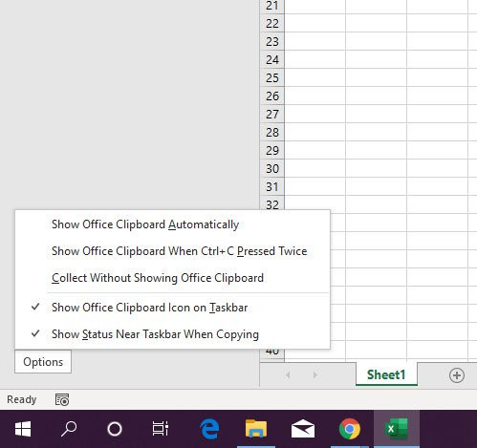Image resolution: width=477 pixels, height=448 pixels.
Task: Click the Ready status bar text
Action: (x=22, y=399)
